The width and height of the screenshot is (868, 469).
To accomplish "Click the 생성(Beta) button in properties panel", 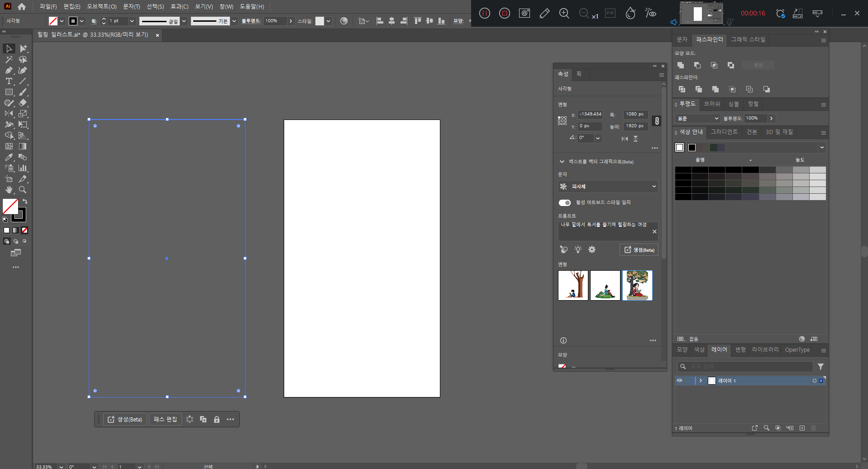I will 639,250.
